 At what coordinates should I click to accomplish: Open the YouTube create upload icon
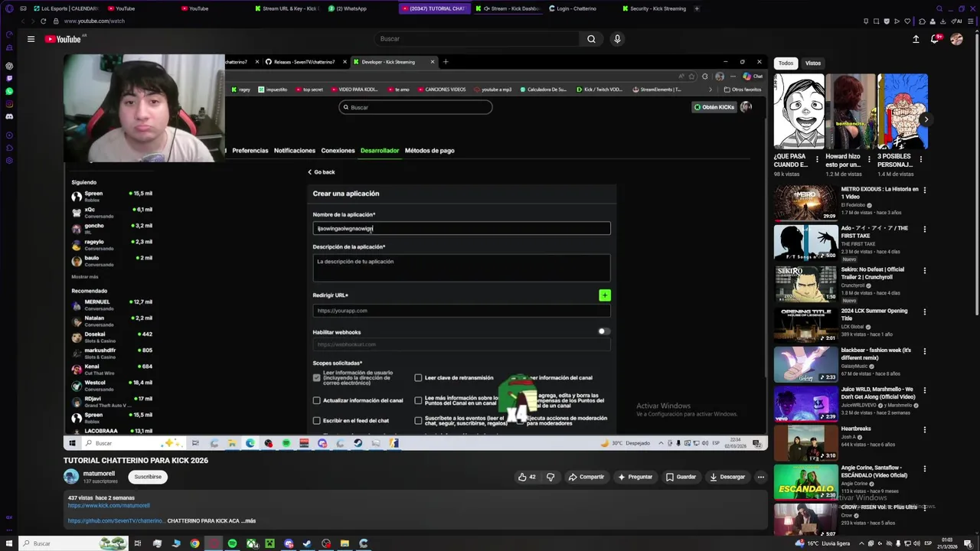pyautogui.click(x=916, y=39)
